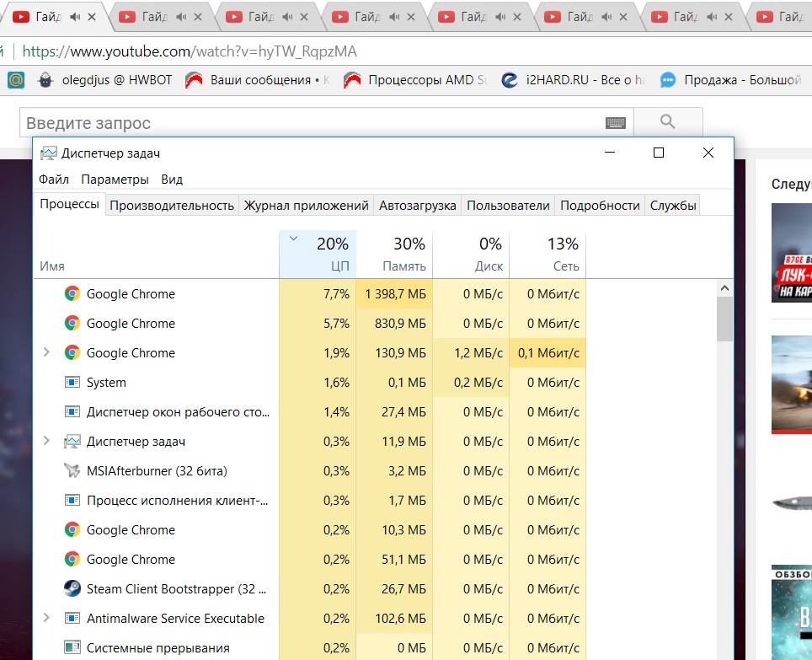Expand the Antimalware Service Executable entry

pyautogui.click(x=46, y=618)
